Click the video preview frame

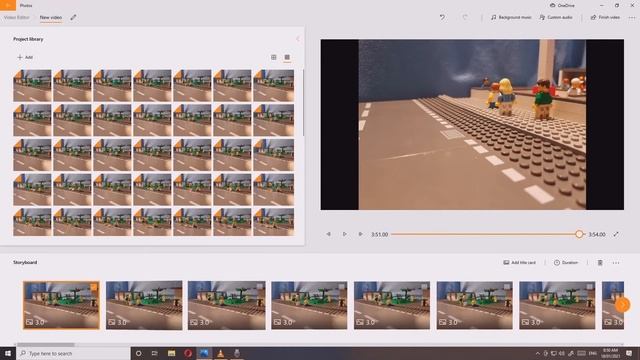[472, 124]
